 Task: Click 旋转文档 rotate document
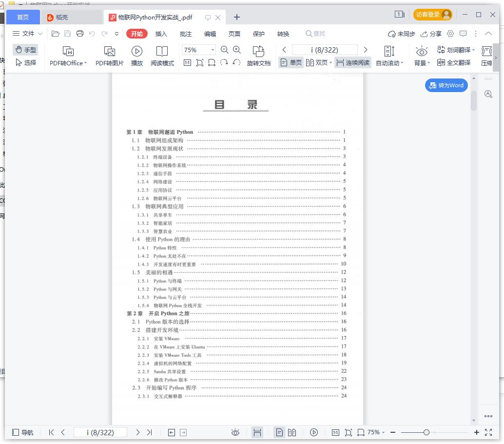click(259, 56)
